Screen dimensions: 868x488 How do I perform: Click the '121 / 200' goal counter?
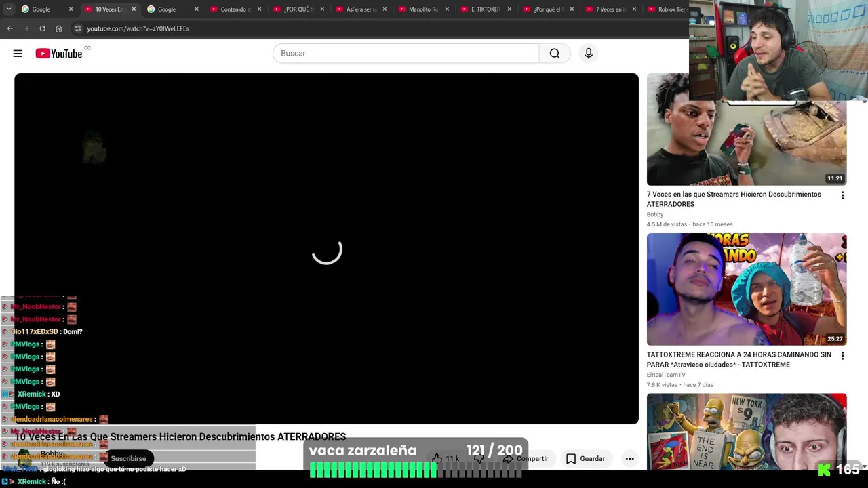click(494, 450)
